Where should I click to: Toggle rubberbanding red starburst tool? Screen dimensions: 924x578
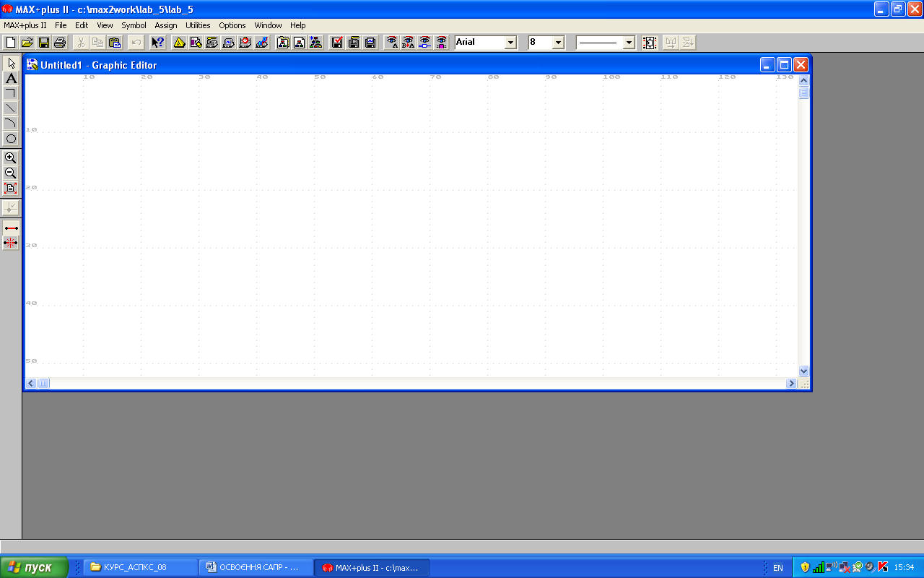click(11, 243)
